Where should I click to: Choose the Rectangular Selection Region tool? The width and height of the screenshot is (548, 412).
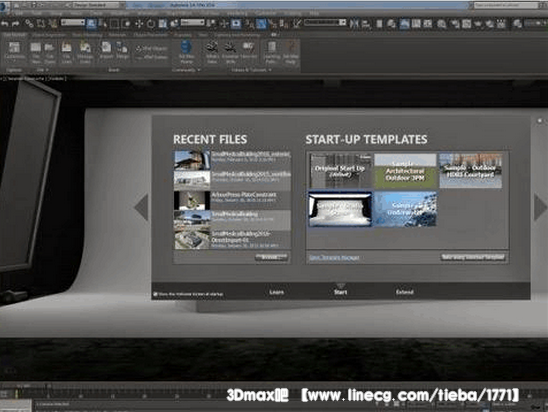[x=114, y=24]
